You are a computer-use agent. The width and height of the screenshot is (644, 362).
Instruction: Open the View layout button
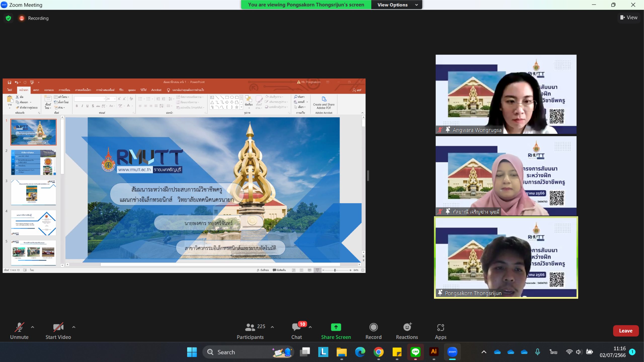click(629, 18)
